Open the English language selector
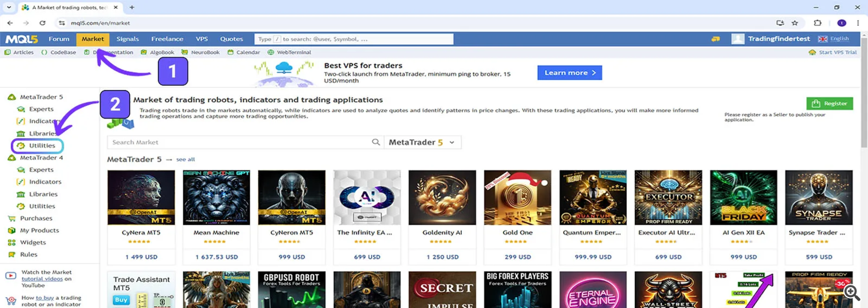This screenshot has width=868, height=308. [840, 39]
